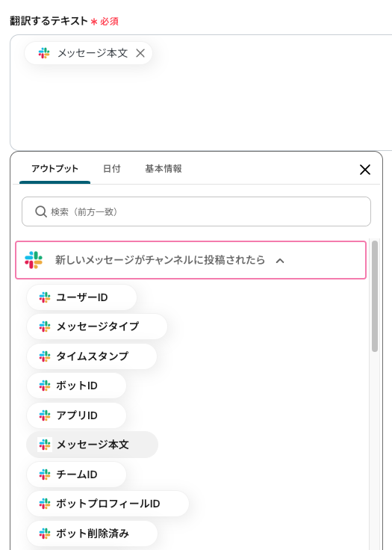392x550 pixels.
Task: Click the magnifier search icon
Action: tap(41, 211)
